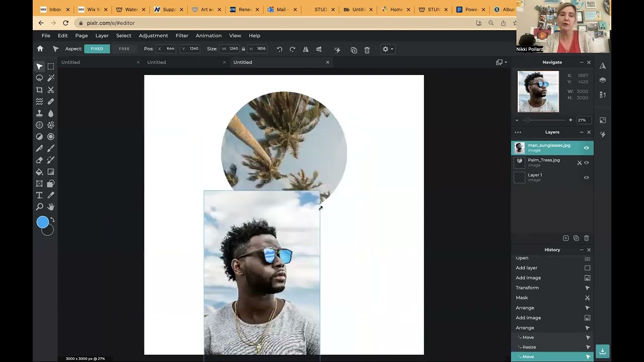Toggle the size proportion lock icon
The height and width of the screenshot is (362, 644).
(243, 49)
